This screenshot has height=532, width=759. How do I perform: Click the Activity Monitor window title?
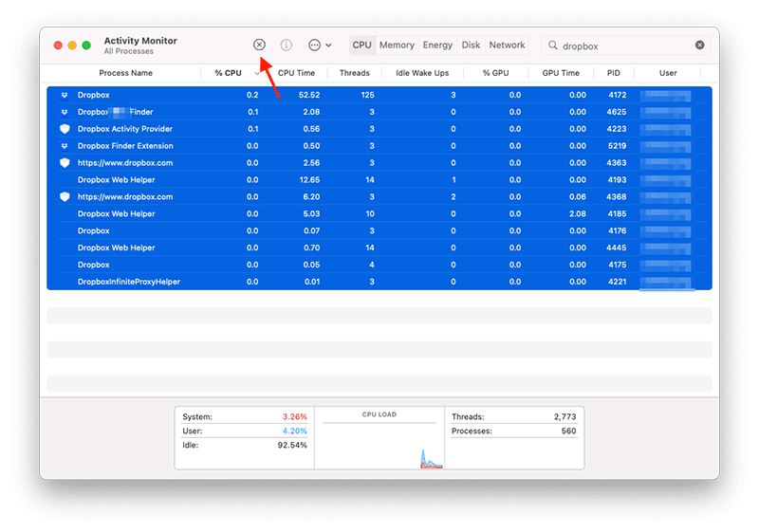click(x=140, y=41)
